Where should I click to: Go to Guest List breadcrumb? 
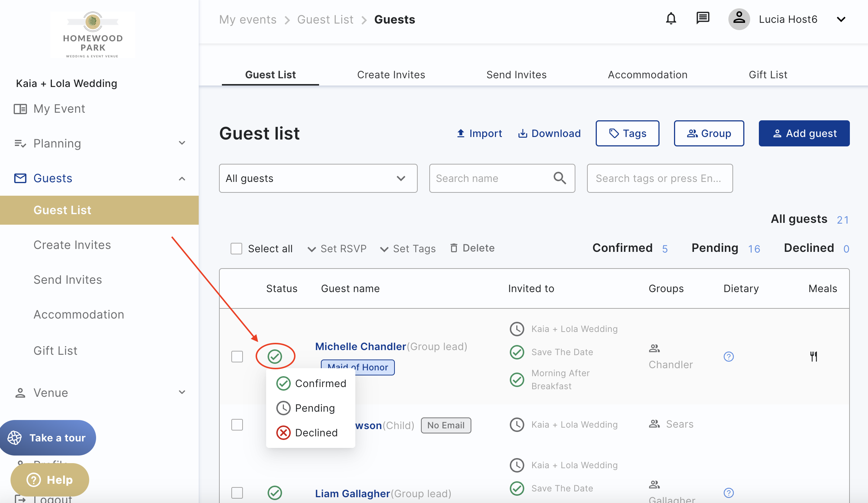click(325, 20)
